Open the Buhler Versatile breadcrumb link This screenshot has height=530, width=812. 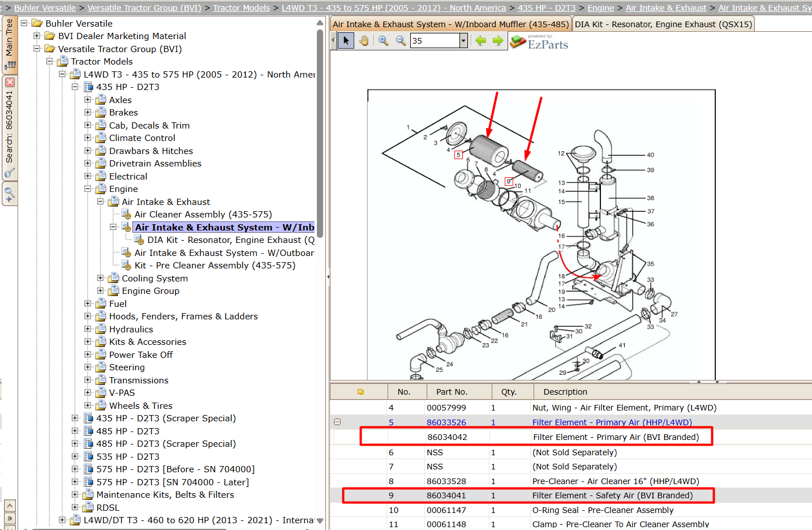[45, 8]
